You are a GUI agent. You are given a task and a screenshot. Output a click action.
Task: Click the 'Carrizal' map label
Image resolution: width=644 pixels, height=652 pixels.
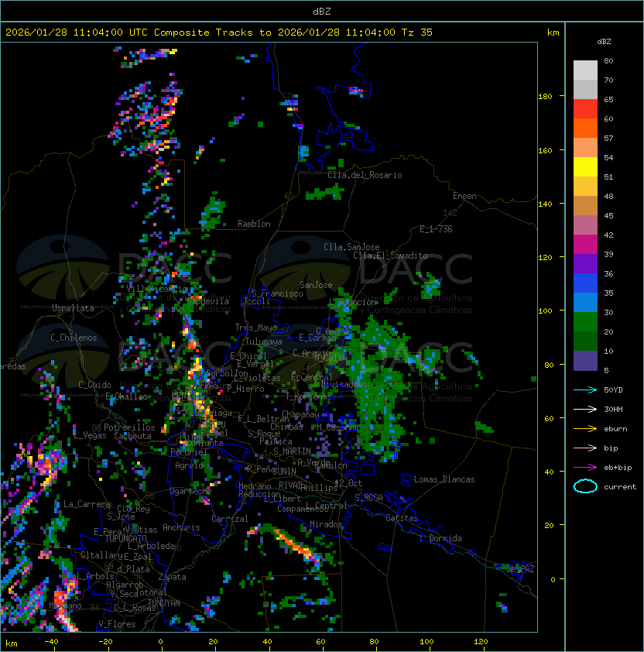point(230,519)
